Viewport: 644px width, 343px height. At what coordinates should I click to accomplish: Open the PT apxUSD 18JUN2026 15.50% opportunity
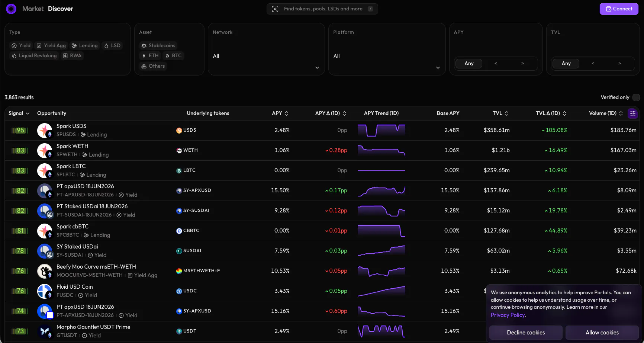322,191
